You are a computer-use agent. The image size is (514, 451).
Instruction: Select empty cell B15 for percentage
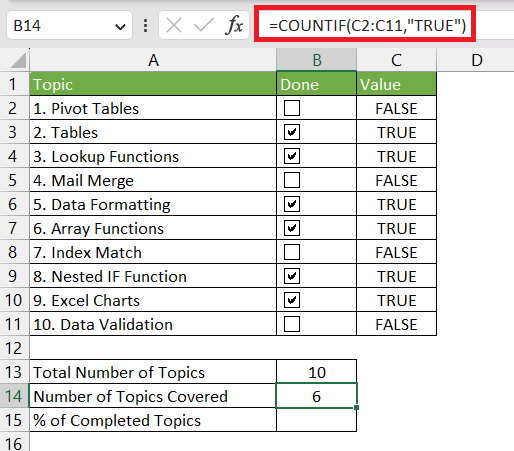[x=316, y=420]
